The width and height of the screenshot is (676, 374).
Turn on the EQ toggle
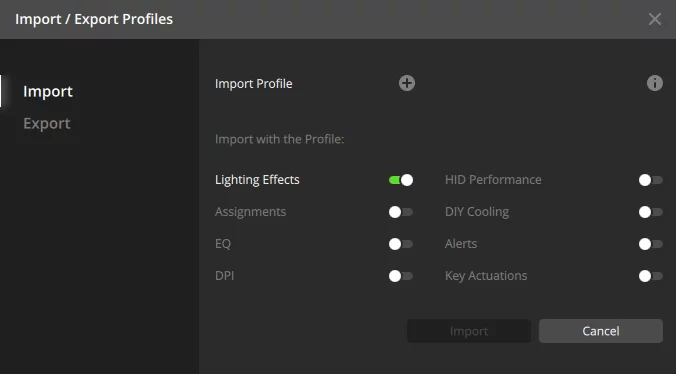point(401,244)
